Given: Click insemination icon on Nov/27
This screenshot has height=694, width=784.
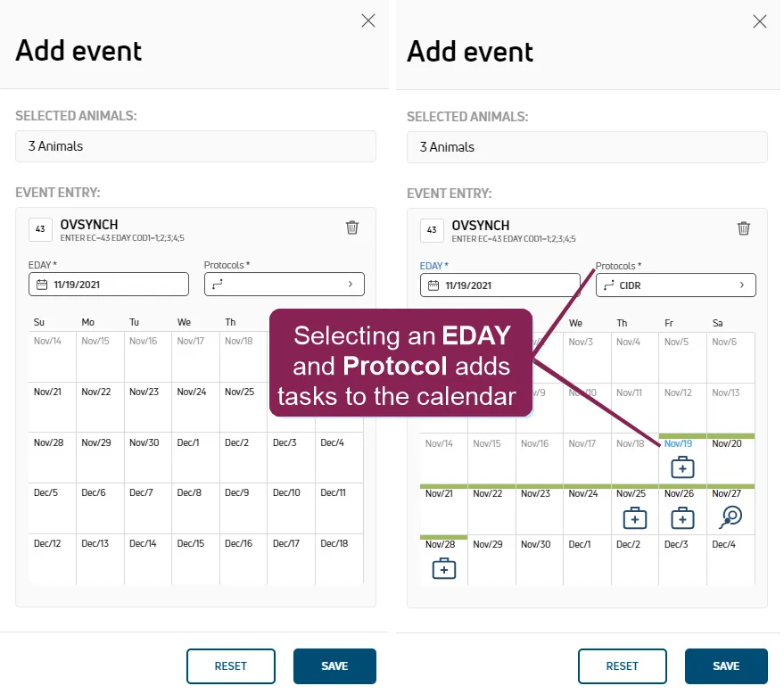Looking at the screenshot, I should pos(730,517).
